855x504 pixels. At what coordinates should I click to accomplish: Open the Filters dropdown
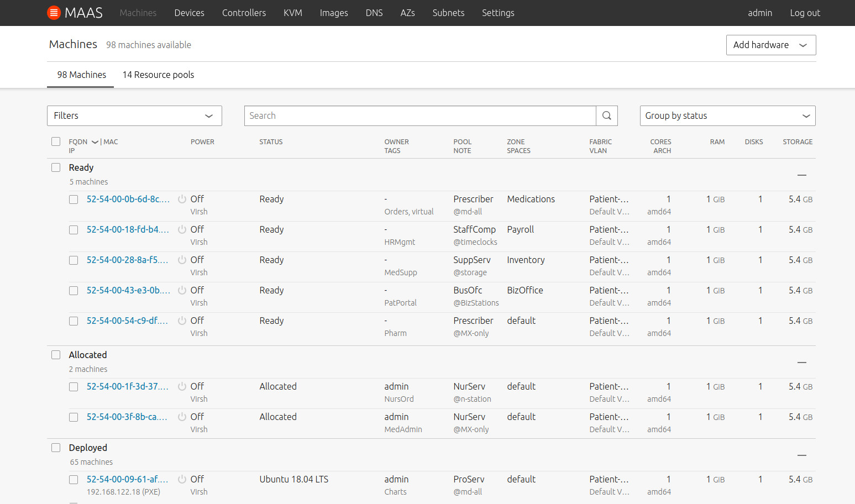click(x=134, y=116)
